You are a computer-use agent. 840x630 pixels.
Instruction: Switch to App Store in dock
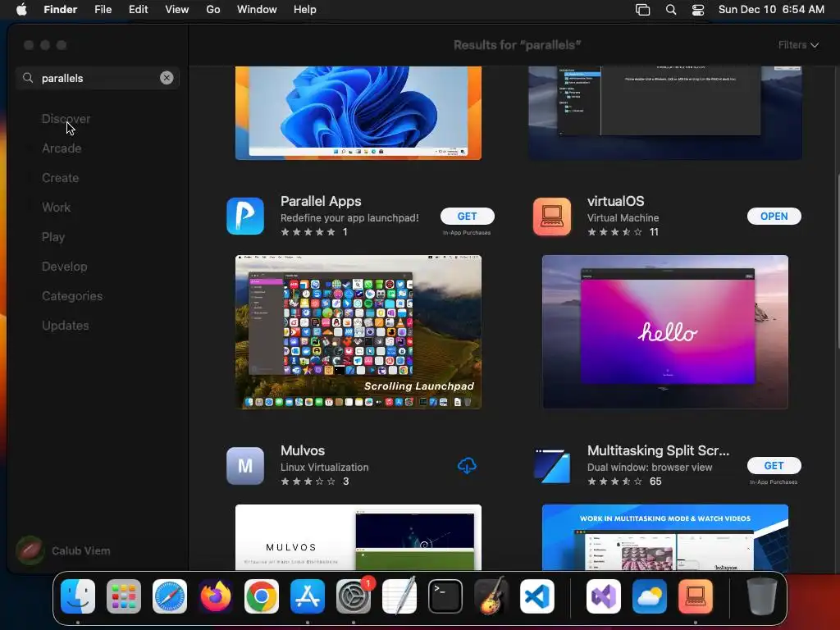pyautogui.click(x=308, y=596)
